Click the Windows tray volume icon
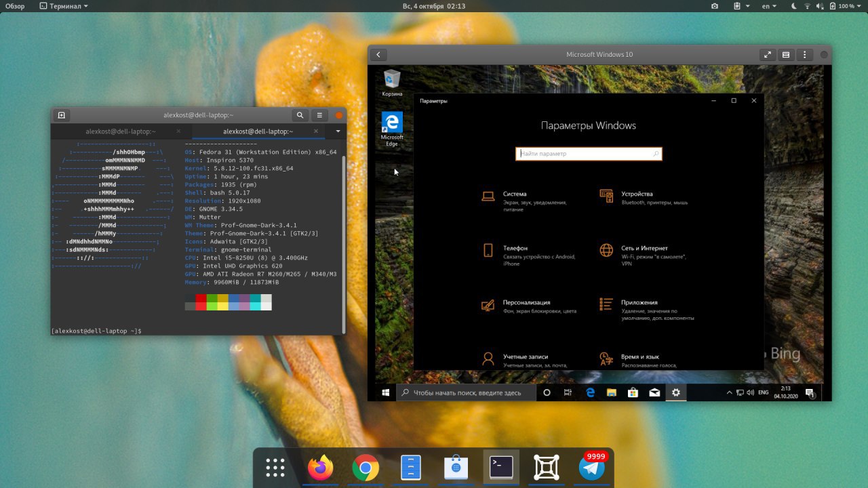This screenshot has width=868, height=488. [751, 392]
